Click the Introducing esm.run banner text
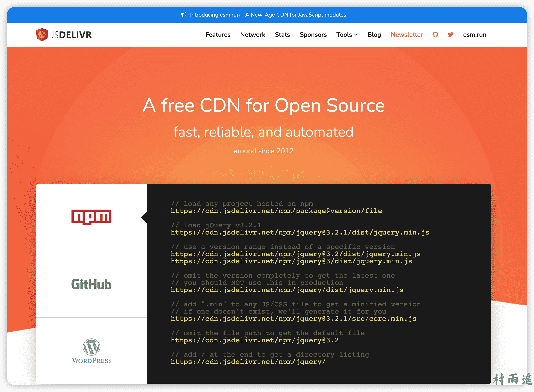The image size is (534, 392). pos(268,15)
